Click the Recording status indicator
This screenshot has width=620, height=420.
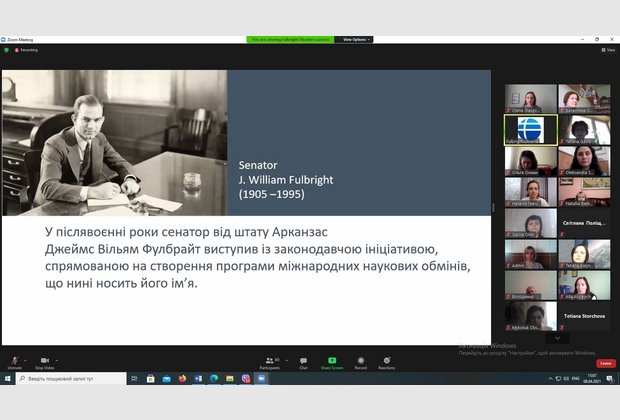click(x=27, y=49)
